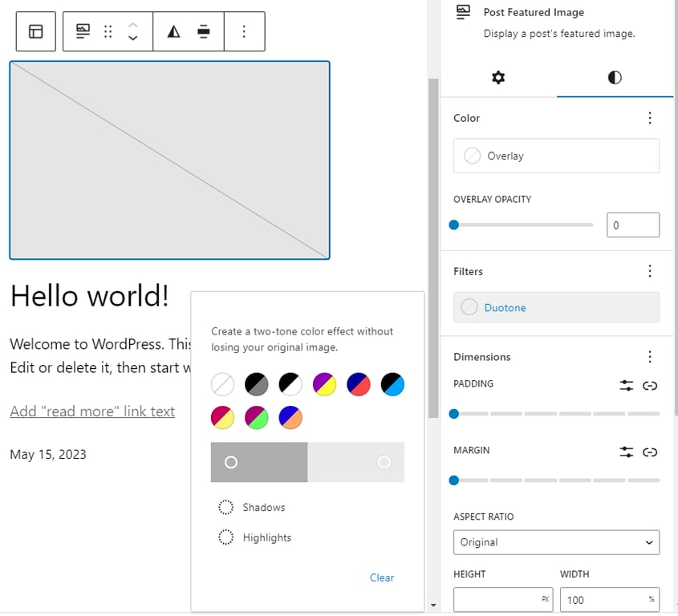The height and width of the screenshot is (616, 678).
Task: Select the magenta and yellow duotone preset
Action: 222,417
